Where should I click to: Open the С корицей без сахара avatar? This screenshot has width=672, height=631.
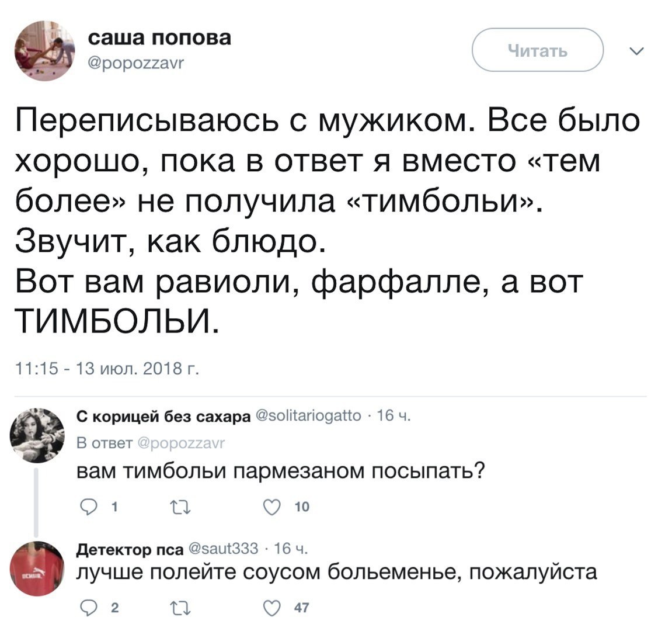point(37,435)
